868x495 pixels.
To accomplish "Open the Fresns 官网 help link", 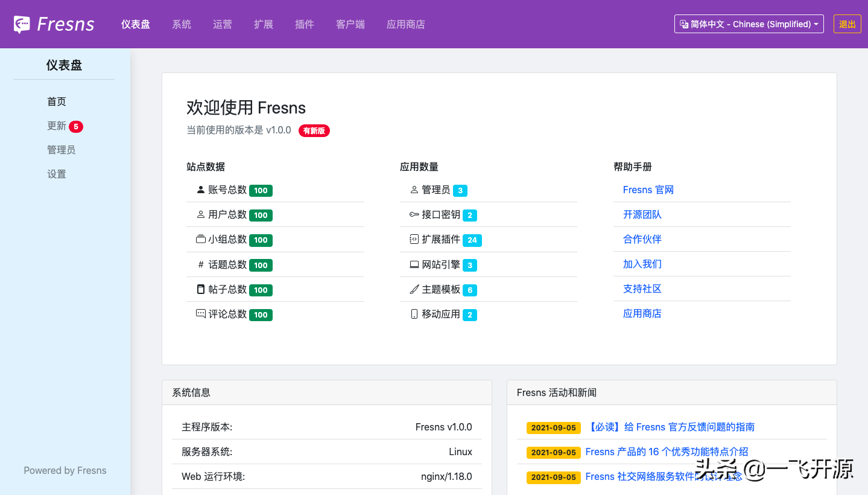I will pos(648,190).
